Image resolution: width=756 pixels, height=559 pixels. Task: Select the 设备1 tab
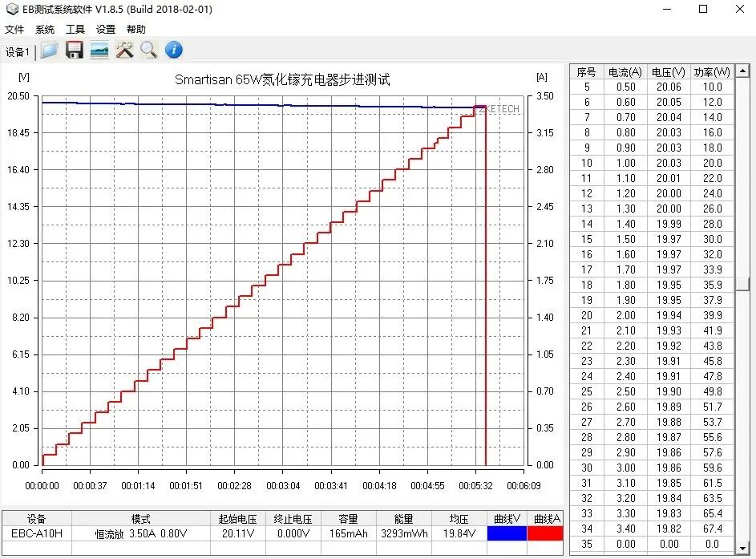coord(18,52)
